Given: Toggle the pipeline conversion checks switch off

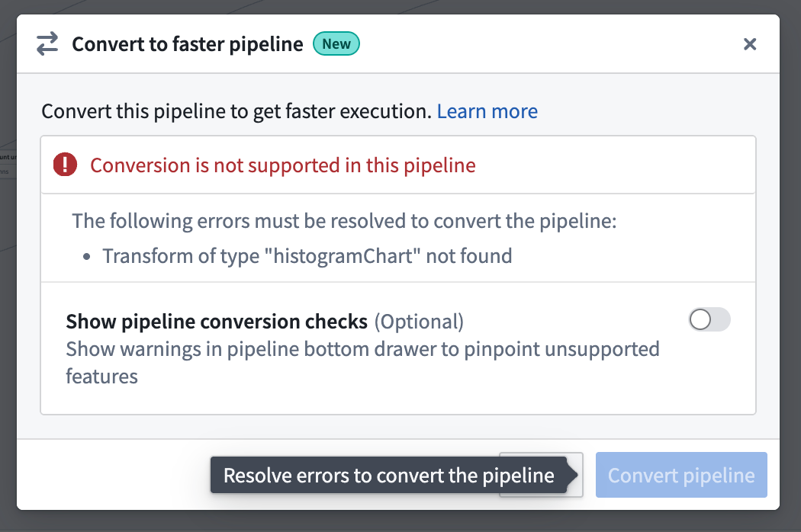Looking at the screenshot, I should [x=709, y=319].
